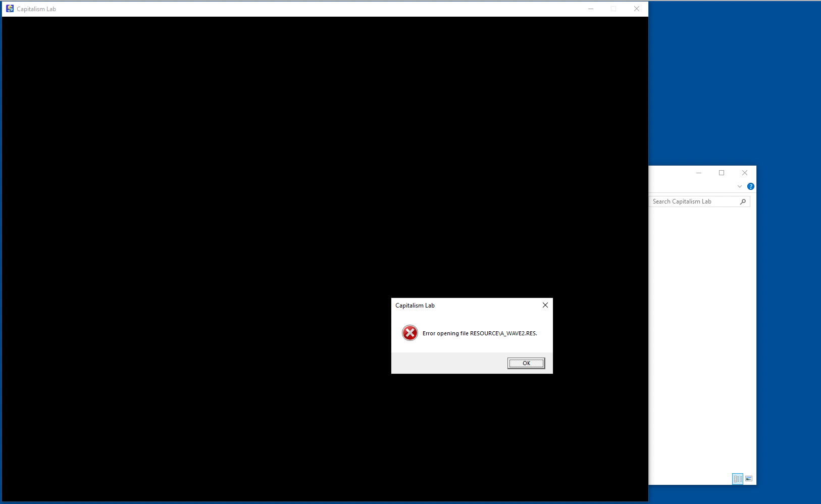Switch Explorer to large icons view
Screen dimensions: 821x504
[749, 479]
